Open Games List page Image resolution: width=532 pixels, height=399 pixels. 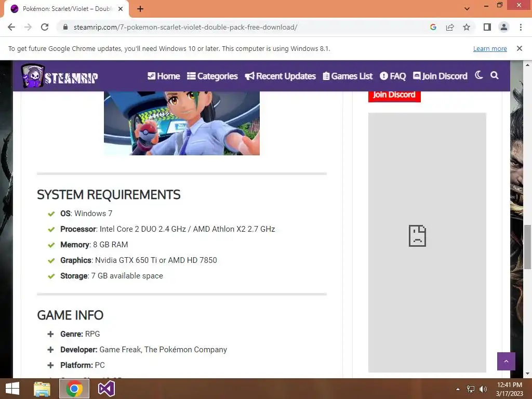coord(348,76)
